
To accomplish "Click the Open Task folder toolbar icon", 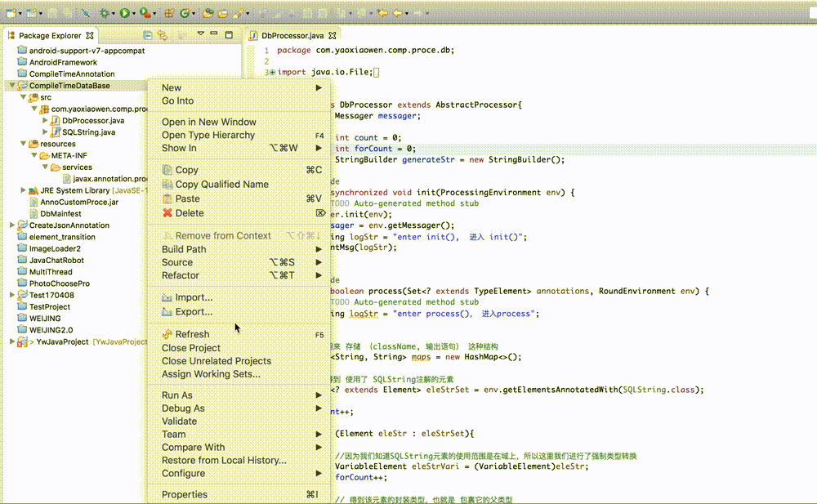I will 223,13.
